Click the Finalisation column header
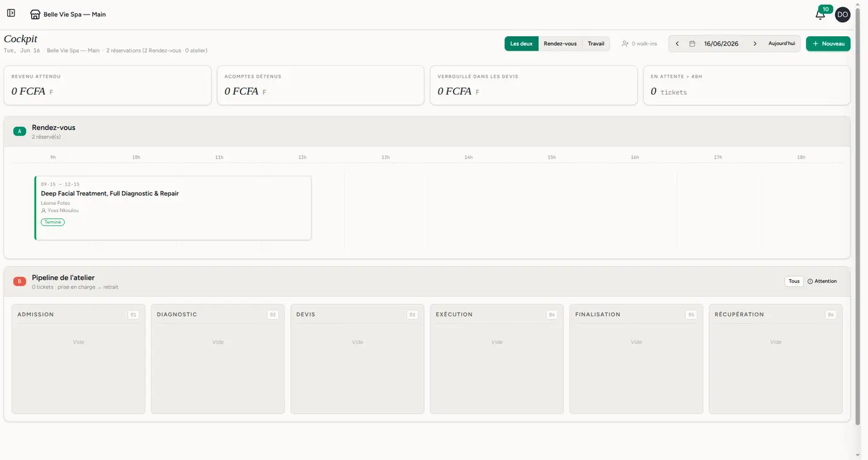The image size is (868, 460). pyautogui.click(x=597, y=315)
